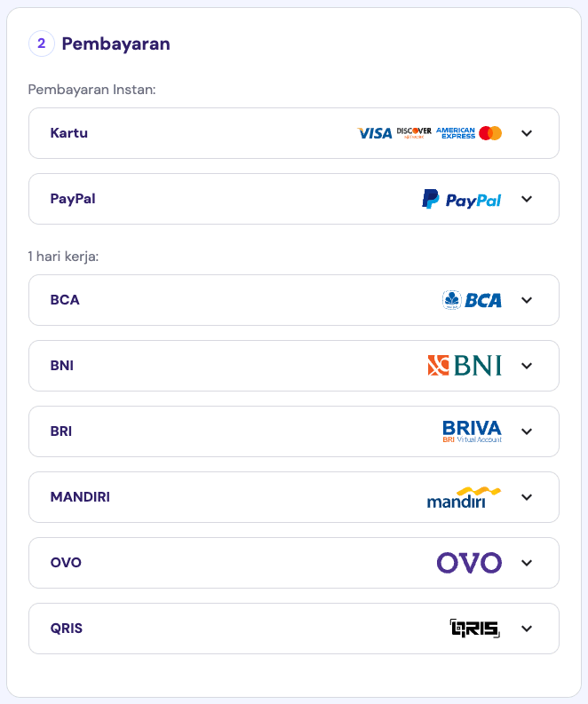Viewport: 588px width, 704px height.
Task: Click the PayPal logo
Action: coord(461,199)
